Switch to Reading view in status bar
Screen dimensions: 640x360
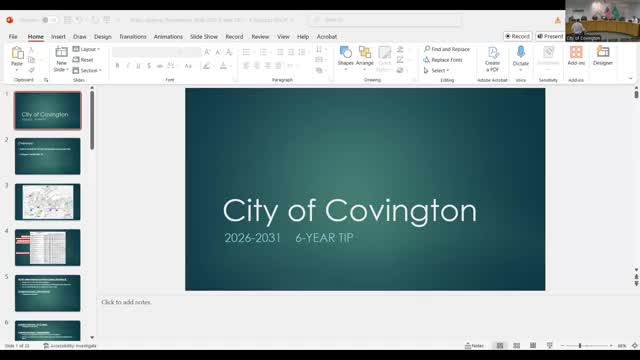(533, 346)
